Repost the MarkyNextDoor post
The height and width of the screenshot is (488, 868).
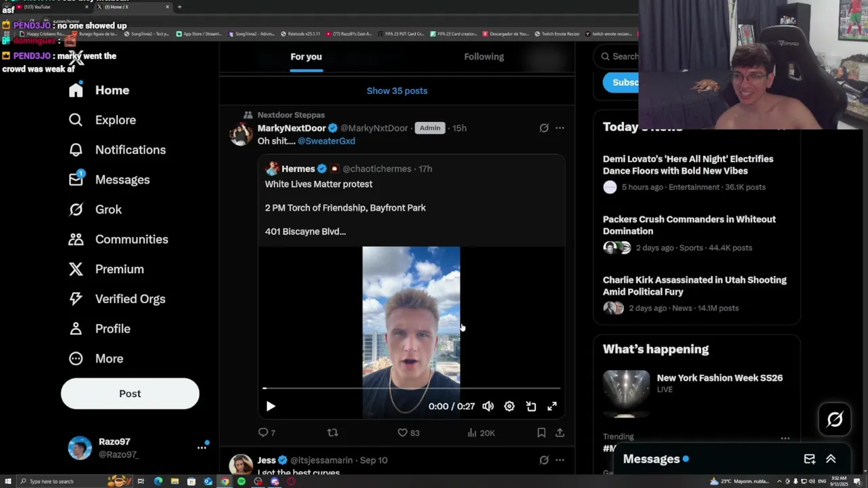[x=332, y=432]
